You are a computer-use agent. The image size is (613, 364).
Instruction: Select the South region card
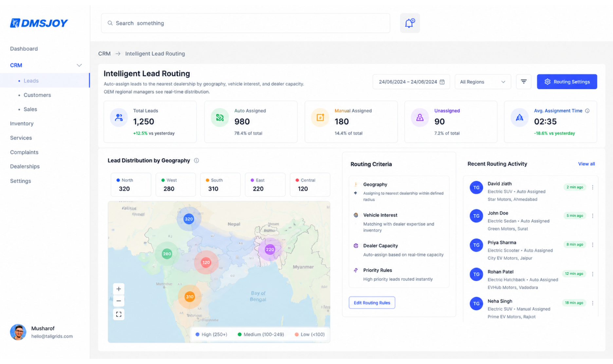pos(220,185)
